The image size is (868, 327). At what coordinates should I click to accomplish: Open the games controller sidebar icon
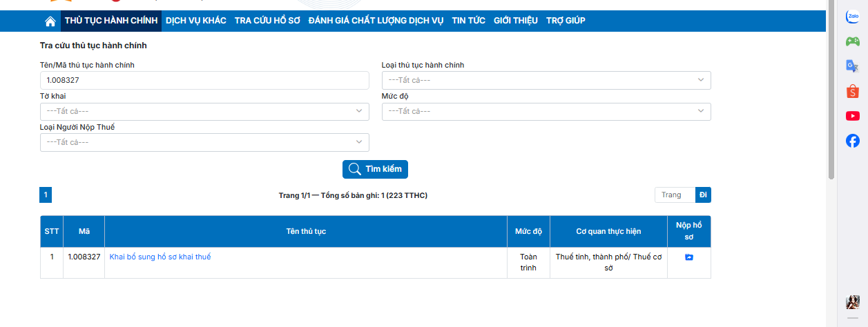(x=853, y=41)
